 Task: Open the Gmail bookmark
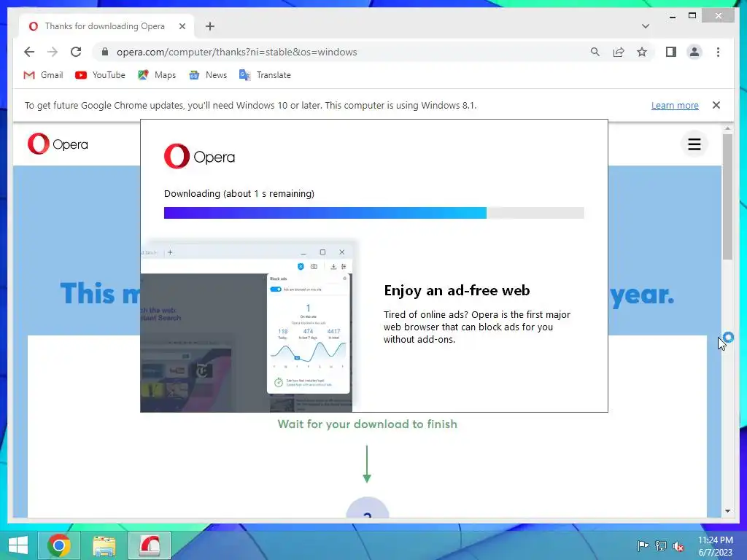[43, 75]
